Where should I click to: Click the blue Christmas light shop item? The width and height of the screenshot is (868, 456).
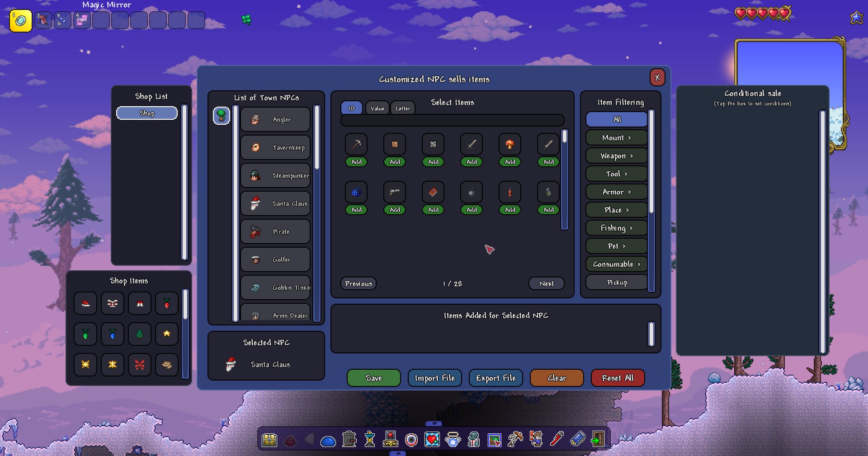(x=113, y=334)
